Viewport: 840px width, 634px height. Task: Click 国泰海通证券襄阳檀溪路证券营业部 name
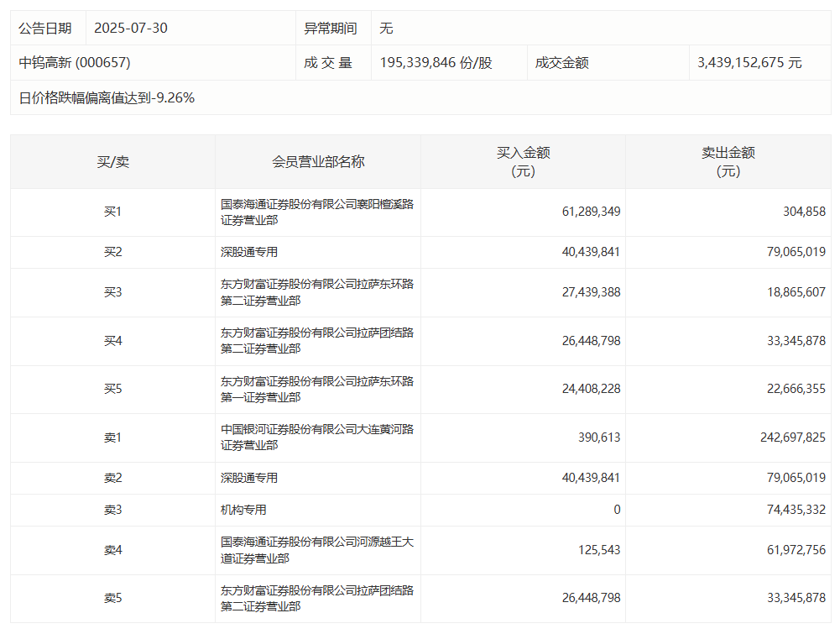point(317,212)
